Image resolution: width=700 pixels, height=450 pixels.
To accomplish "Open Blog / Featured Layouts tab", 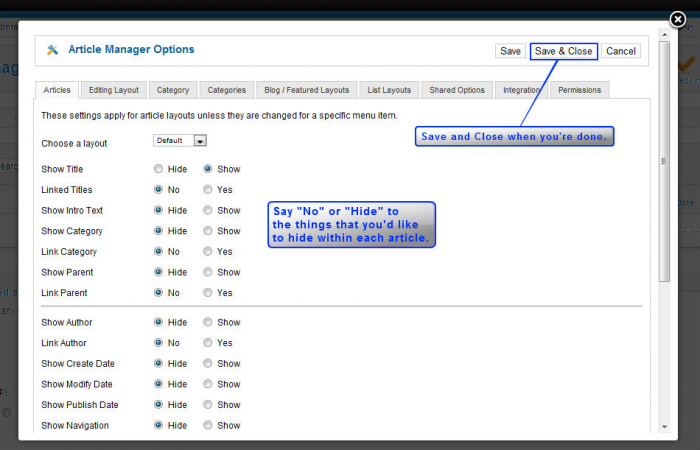I will coord(306,90).
